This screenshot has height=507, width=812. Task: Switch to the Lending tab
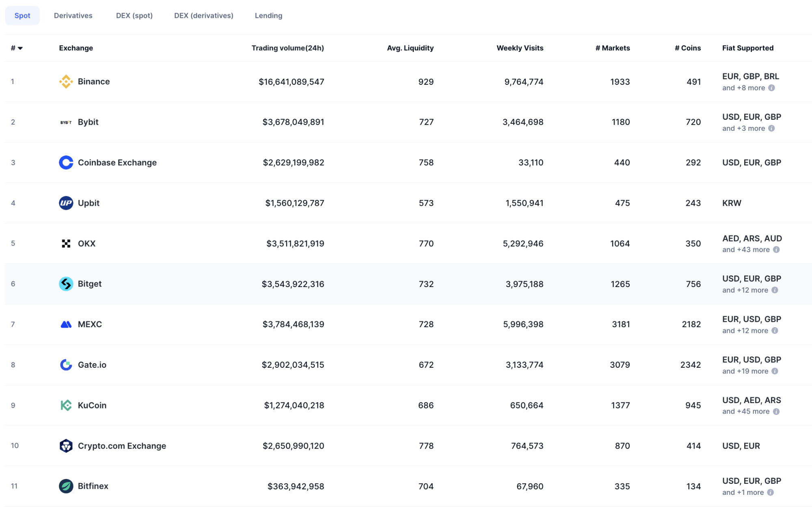[268, 15]
